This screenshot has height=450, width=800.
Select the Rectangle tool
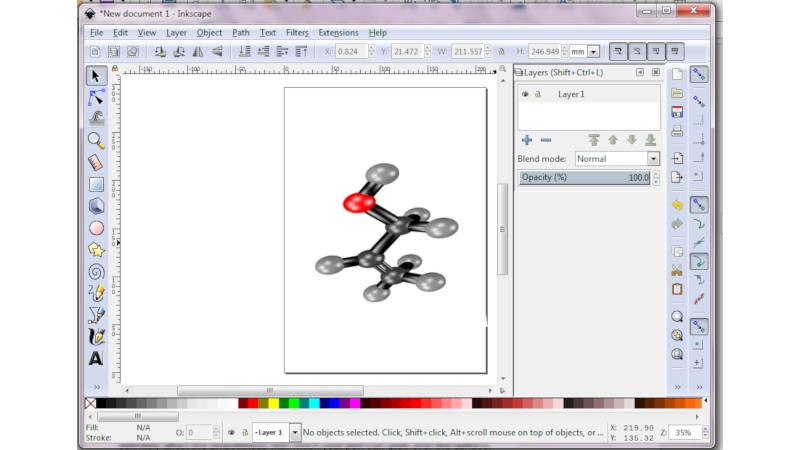[96, 185]
